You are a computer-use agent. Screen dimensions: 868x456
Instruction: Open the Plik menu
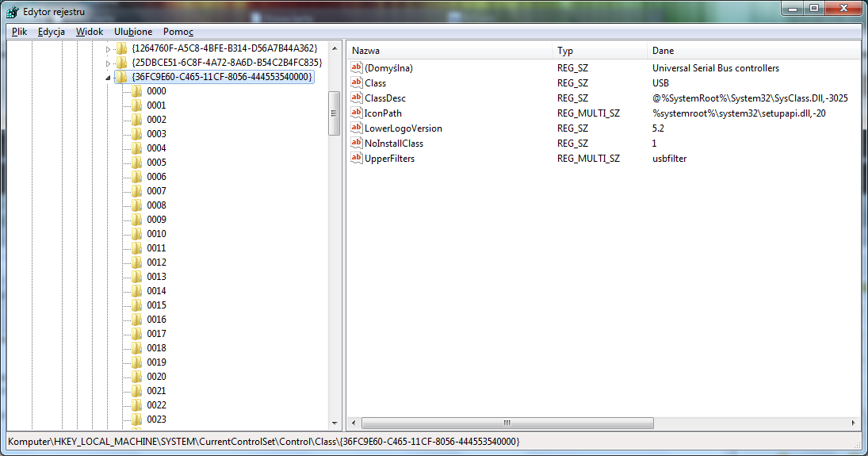click(x=19, y=32)
